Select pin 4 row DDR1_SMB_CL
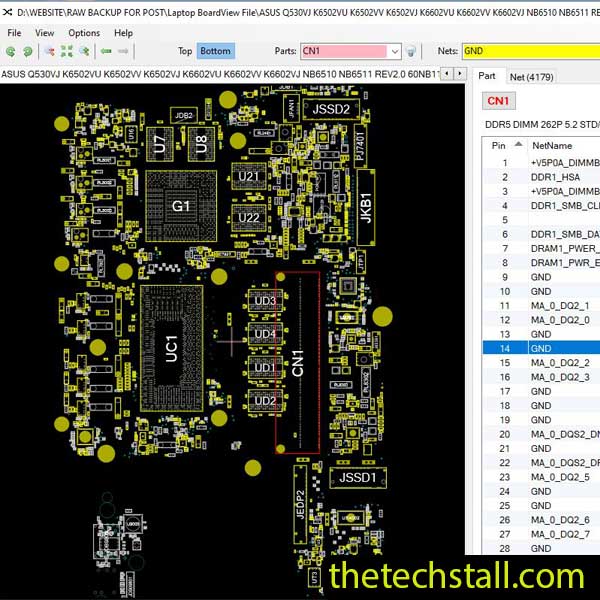This screenshot has height=600, width=600. point(541,206)
